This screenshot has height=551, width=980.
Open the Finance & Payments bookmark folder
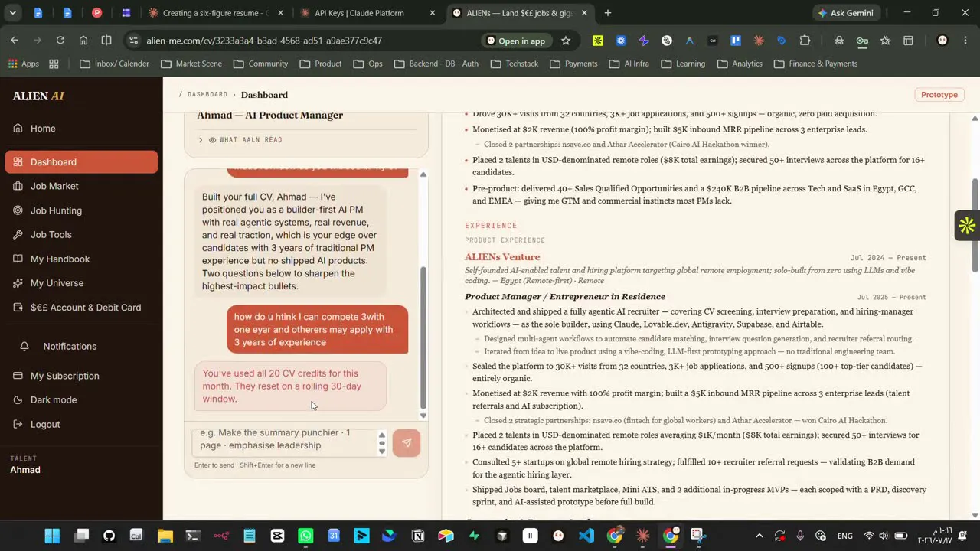tap(815, 64)
